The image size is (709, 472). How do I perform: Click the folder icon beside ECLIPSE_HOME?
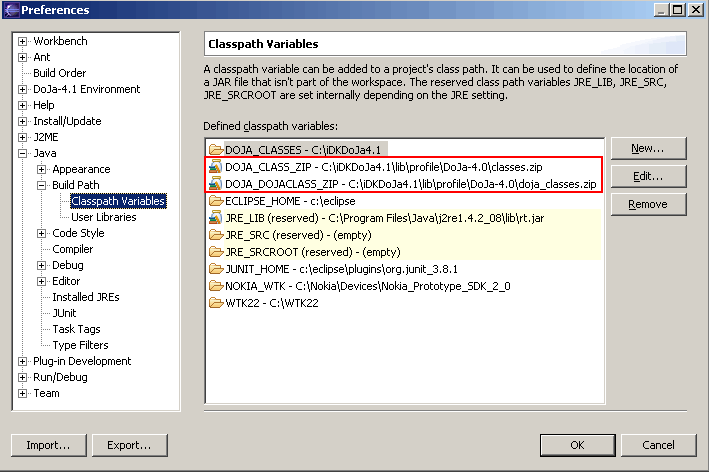pyautogui.click(x=216, y=201)
